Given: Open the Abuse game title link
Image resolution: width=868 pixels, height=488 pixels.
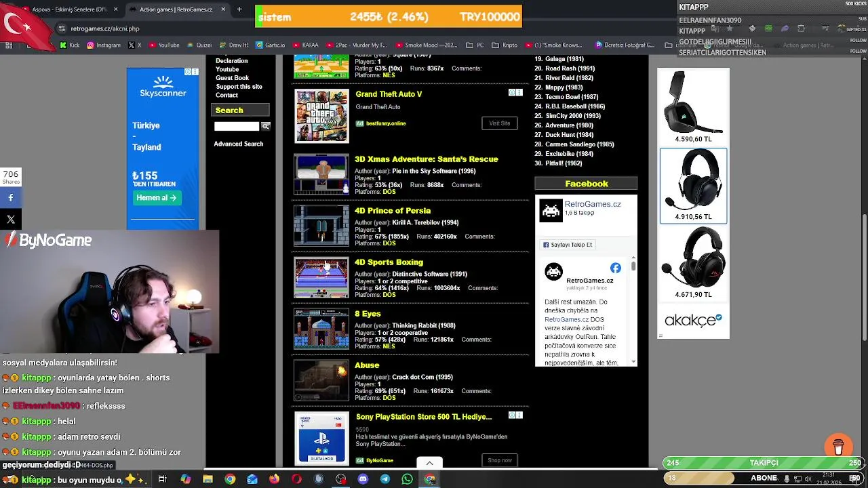Looking at the screenshot, I should tap(367, 365).
